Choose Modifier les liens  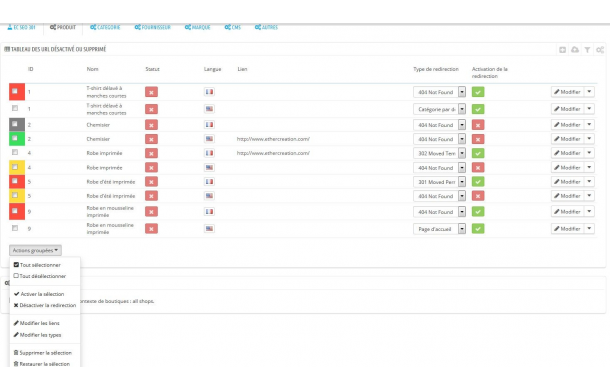click(37, 323)
